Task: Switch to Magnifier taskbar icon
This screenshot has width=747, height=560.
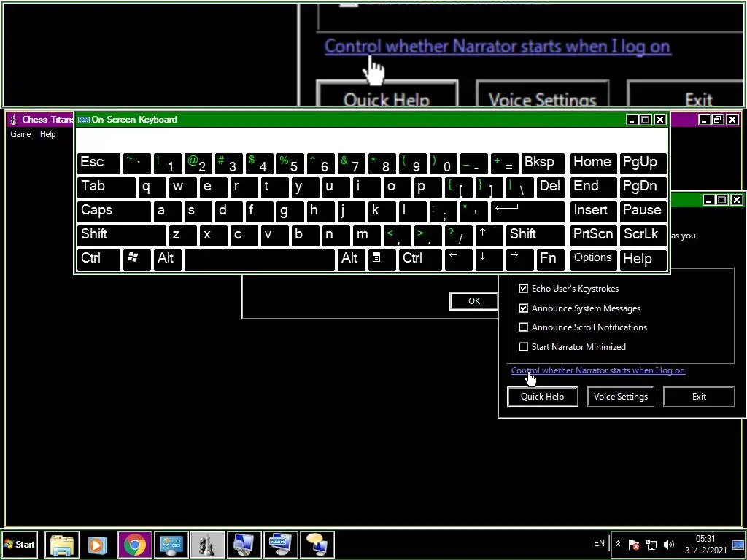Action: 244,544
